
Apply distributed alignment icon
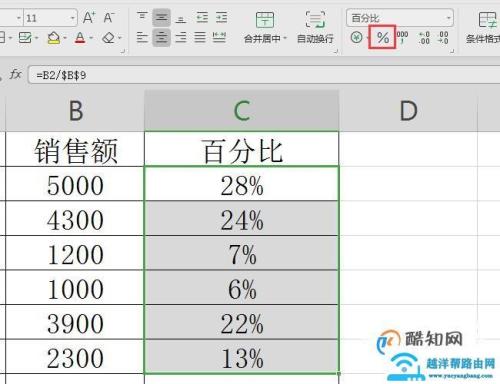[x=219, y=37]
